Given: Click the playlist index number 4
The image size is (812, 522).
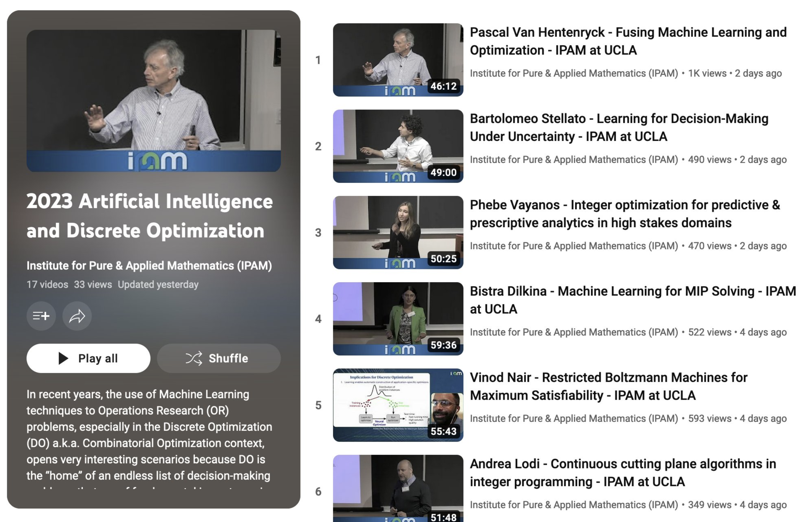Looking at the screenshot, I should pyautogui.click(x=318, y=319).
